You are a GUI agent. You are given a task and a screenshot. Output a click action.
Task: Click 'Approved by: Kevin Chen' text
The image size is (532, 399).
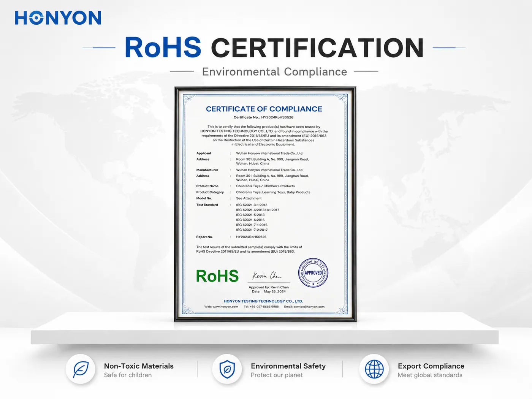point(269,287)
